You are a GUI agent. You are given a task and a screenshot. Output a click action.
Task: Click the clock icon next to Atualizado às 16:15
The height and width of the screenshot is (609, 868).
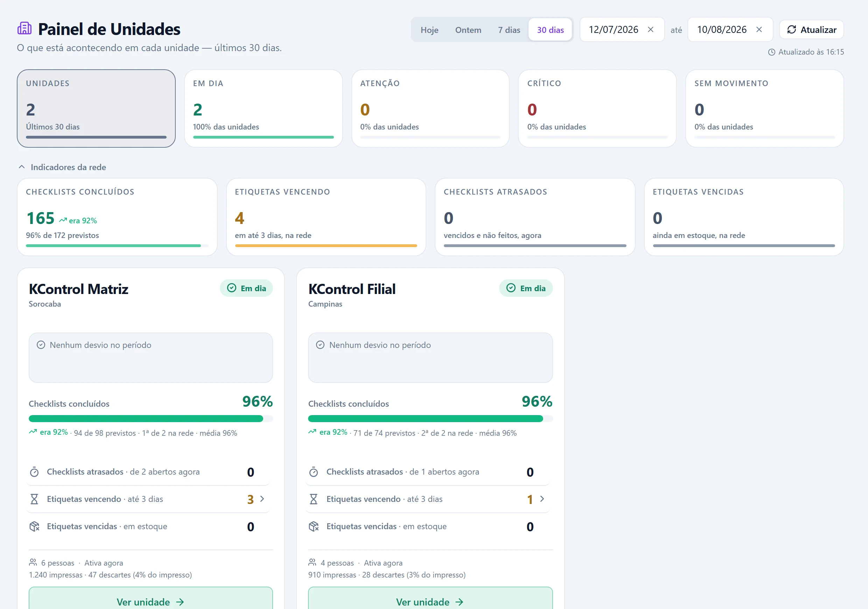pos(772,52)
